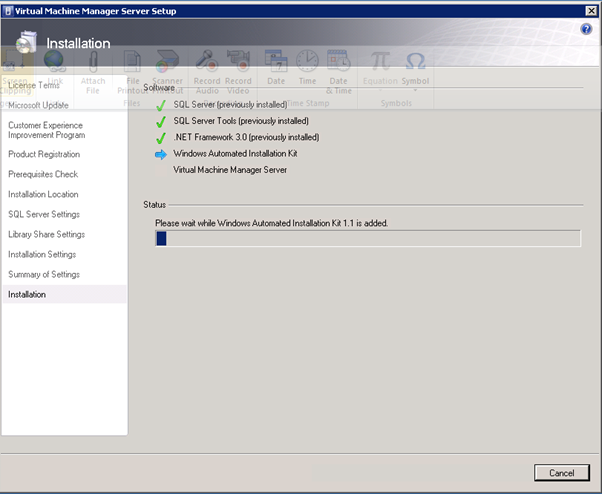Click the setup disc icon in the header
This screenshot has width=602, height=494.
tap(26, 43)
